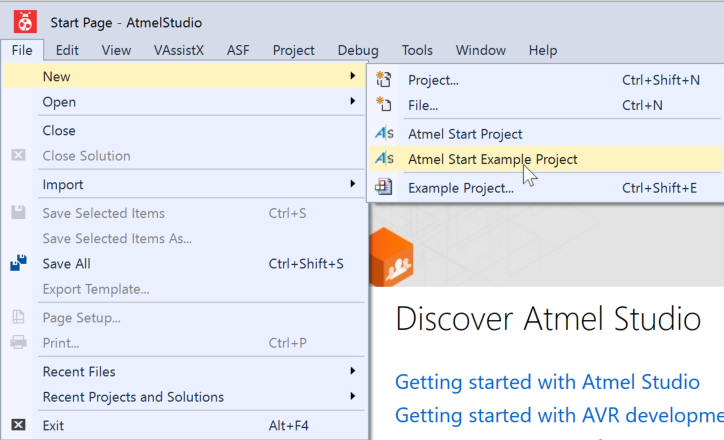Click the orange community cube icon
Viewport: 724px width, 440px height.
coord(391,257)
